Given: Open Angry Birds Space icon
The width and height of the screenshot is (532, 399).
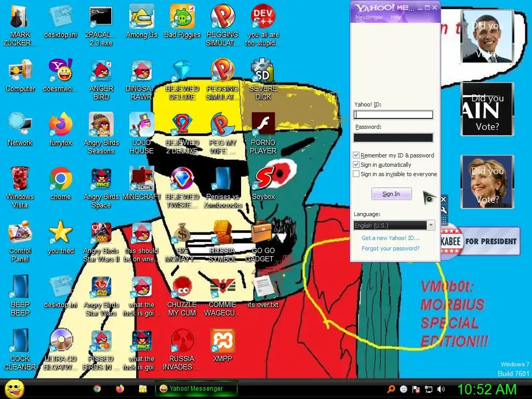Looking at the screenshot, I should pyautogui.click(x=101, y=187).
